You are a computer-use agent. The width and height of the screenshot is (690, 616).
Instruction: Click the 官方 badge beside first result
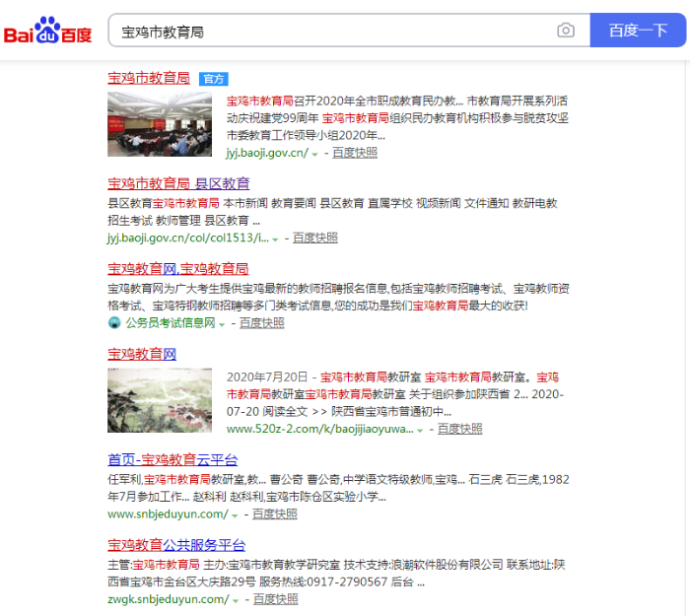click(x=214, y=79)
